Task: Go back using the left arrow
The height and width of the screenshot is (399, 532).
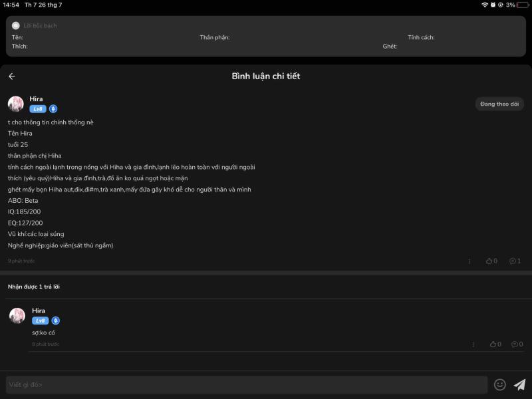Action: click(12, 76)
